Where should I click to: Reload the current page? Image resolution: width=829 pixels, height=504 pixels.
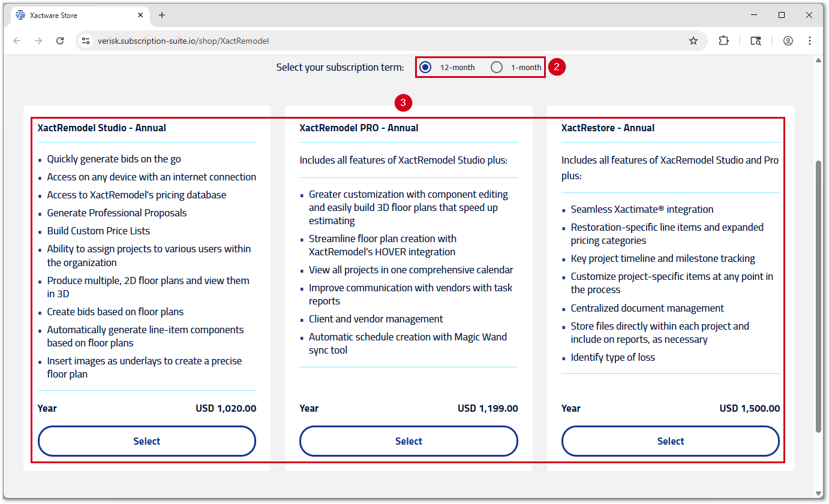click(60, 41)
